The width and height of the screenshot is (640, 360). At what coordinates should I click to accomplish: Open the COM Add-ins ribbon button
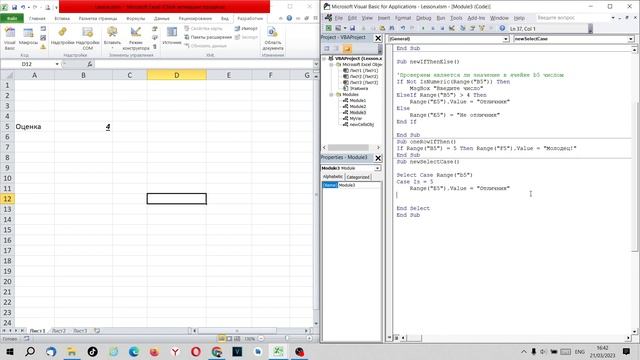(87, 38)
